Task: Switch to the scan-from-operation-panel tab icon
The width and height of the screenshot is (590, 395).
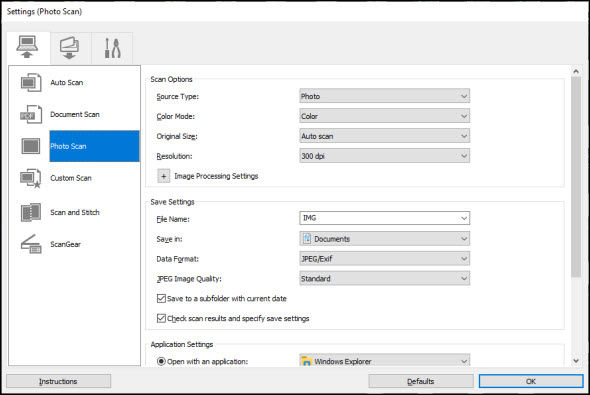Action: click(69, 48)
